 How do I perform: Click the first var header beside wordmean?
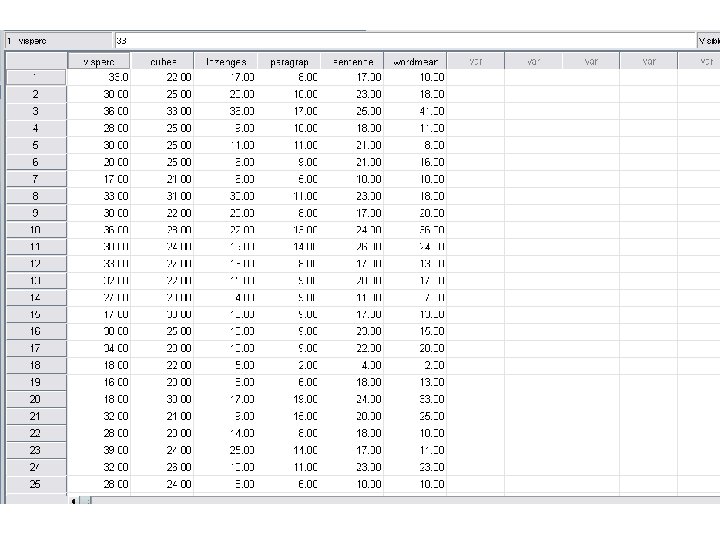pos(476,62)
